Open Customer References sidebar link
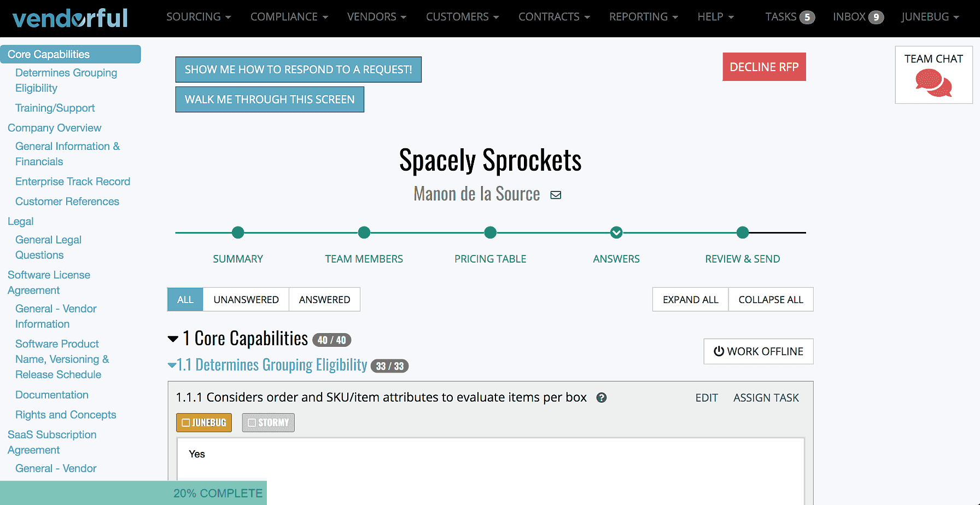The height and width of the screenshot is (505, 980). (x=67, y=201)
